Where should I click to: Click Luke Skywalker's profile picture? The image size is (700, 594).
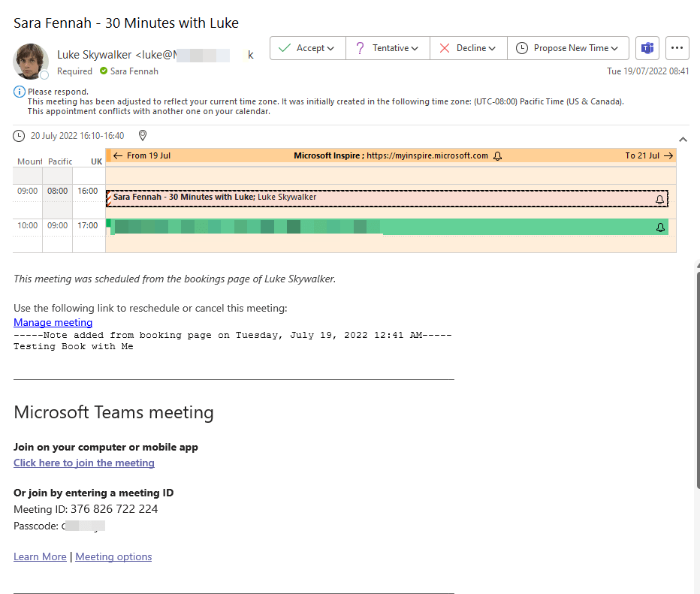(x=31, y=62)
